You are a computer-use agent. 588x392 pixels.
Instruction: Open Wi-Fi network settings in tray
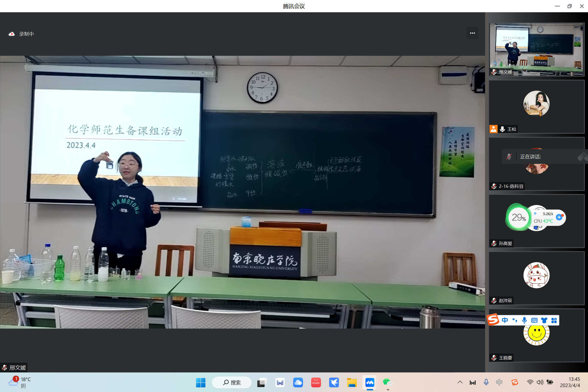tap(530, 382)
